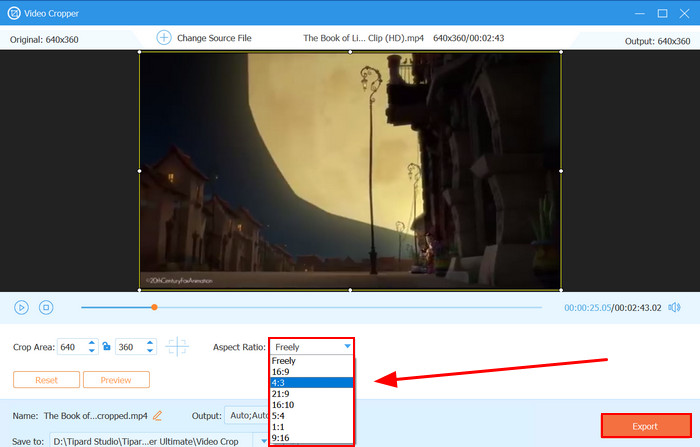Screen dimensions: 700x447
Task: Click the right-middle crop handle
Action: (561, 171)
